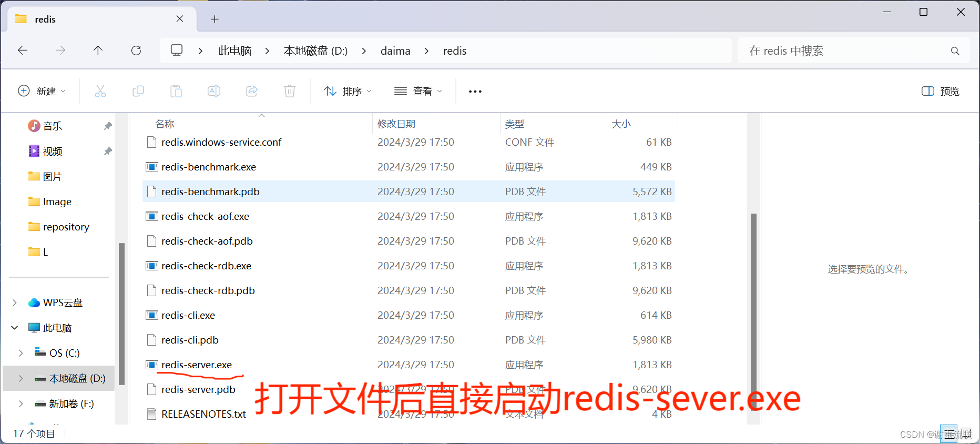Go back to the previous folder
The image size is (980, 444).
23,51
